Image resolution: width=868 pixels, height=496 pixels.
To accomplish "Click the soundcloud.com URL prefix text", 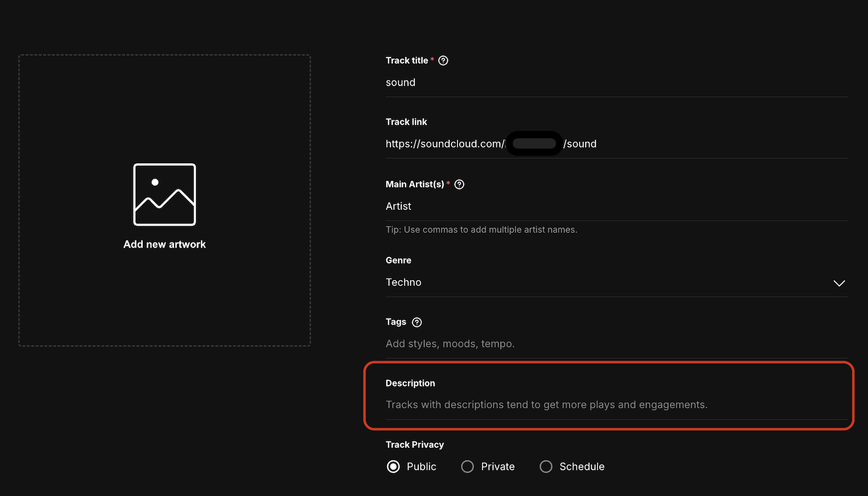I will pos(445,144).
